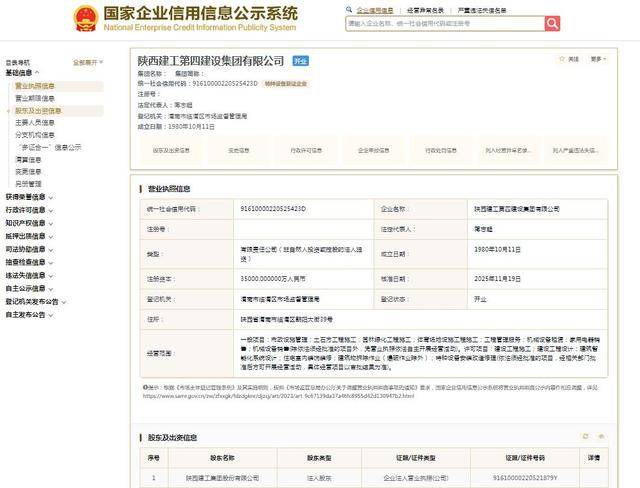Select the 经营异常名录 search tab
Image resolution: width=640 pixels, height=488 pixels.
(425, 11)
